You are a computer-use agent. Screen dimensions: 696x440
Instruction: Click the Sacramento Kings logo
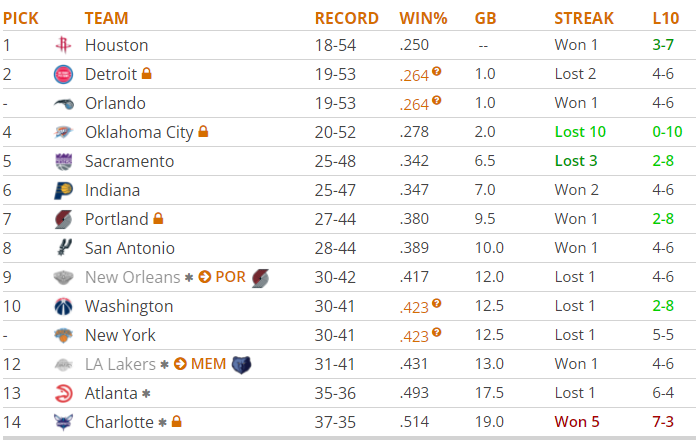pos(63,161)
